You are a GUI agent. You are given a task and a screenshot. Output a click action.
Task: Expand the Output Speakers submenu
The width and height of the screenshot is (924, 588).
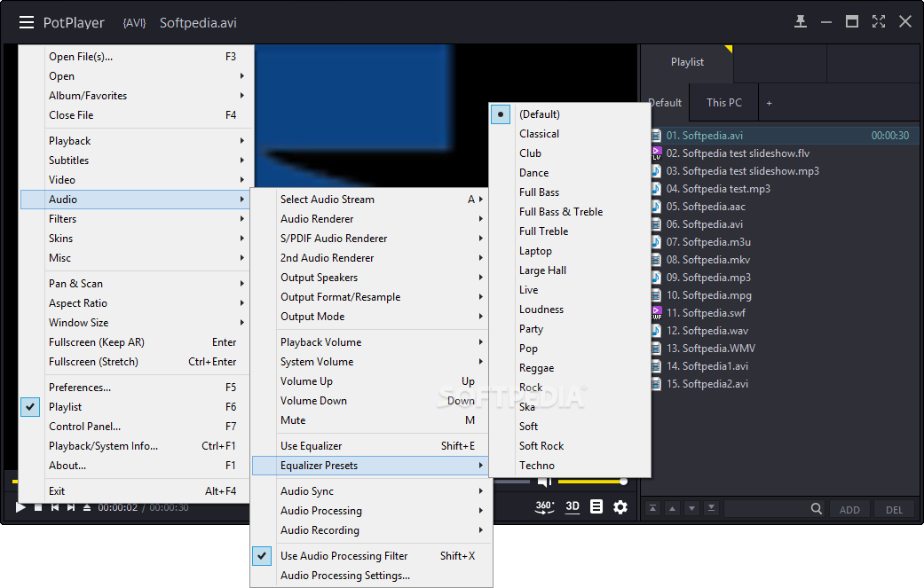tap(372, 278)
